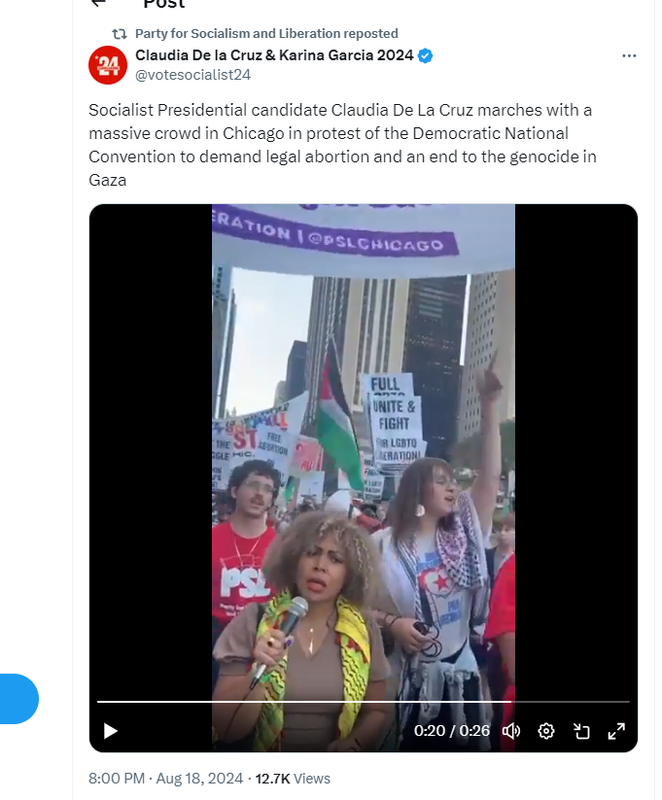Open video playback settings gear
The image size is (662, 800).
click(x=546, y=731)
